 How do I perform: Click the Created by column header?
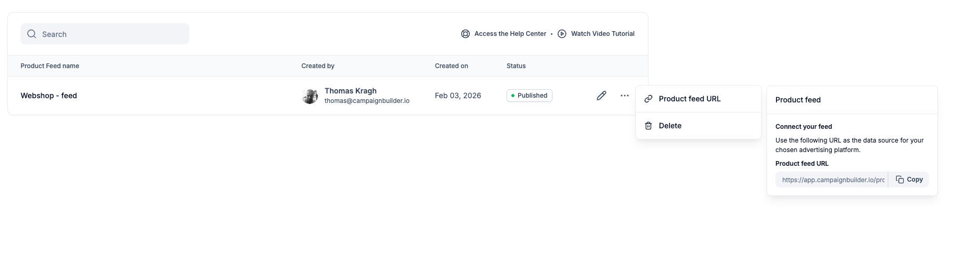(x=318, y=66)
